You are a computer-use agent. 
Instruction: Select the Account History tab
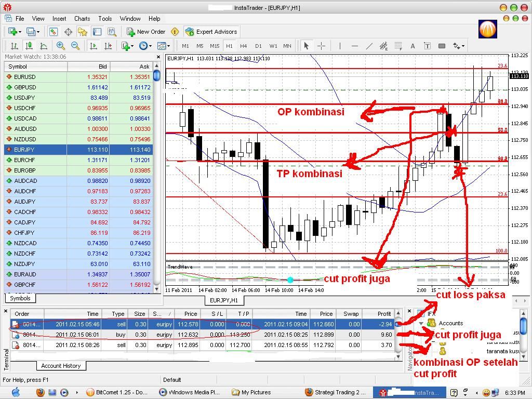tap(61, 366)
